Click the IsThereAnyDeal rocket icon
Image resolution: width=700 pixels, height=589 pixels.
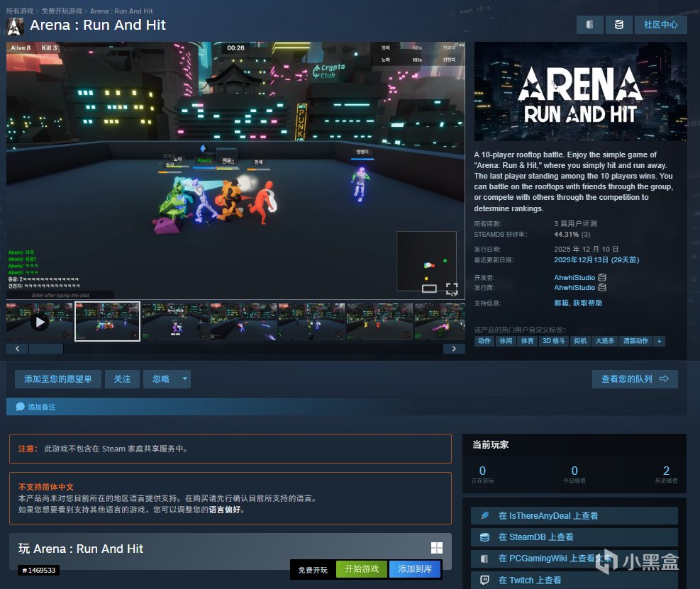[x=484, y=516]
